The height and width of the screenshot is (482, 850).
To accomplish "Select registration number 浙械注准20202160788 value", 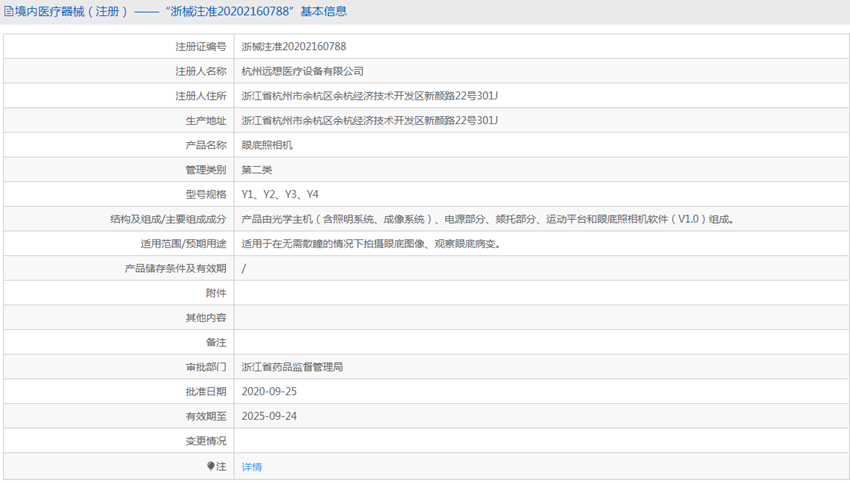I will point(294,47).
